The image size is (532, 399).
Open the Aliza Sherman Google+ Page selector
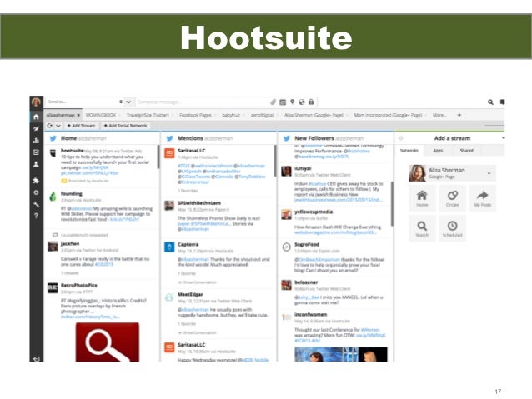452,173
